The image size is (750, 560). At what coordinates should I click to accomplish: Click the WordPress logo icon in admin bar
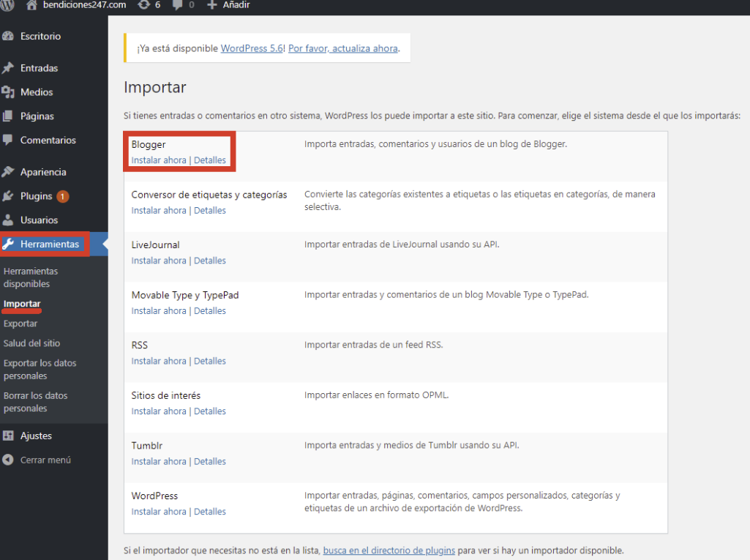[7, 5]
